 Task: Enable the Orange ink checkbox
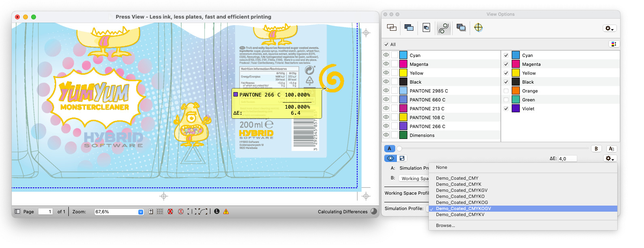click(506, 90)
